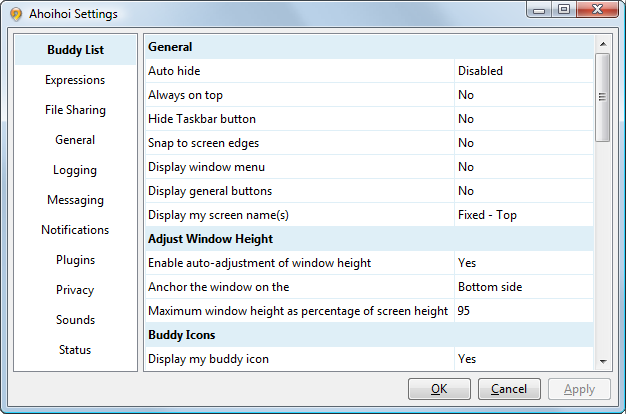Select Enable auto-adjustment of window height label
The height and width of the screenshot is (414, 626).
pos(260,263)
